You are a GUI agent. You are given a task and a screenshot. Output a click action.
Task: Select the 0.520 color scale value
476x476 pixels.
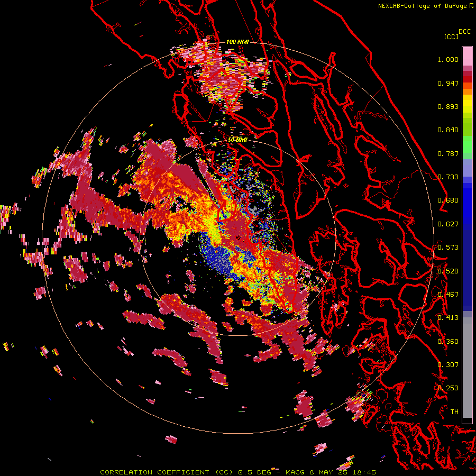coord(448,271)
